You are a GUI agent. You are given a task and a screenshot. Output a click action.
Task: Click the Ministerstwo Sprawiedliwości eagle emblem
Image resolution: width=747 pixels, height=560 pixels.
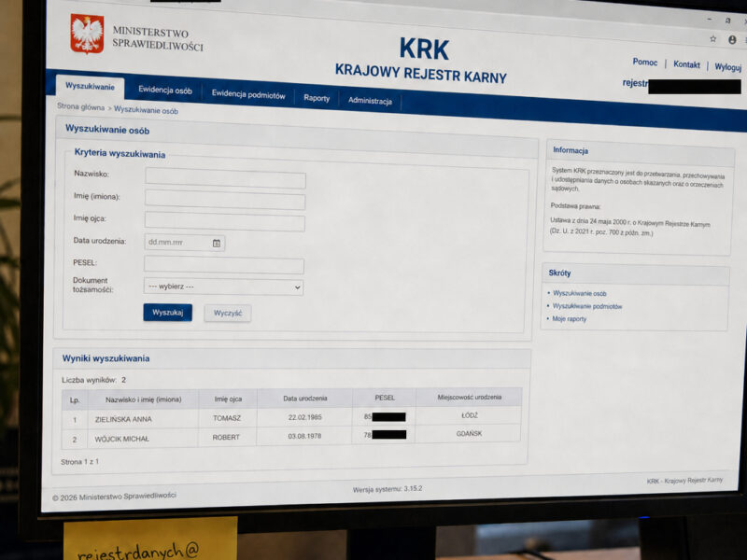pyautogui.click(x=87, y=34)
